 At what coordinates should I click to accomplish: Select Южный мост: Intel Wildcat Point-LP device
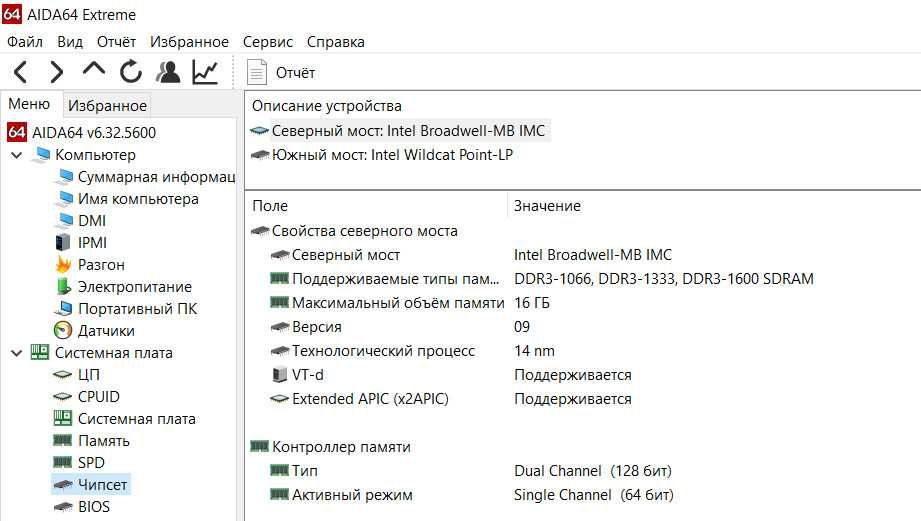click(382, 154)
